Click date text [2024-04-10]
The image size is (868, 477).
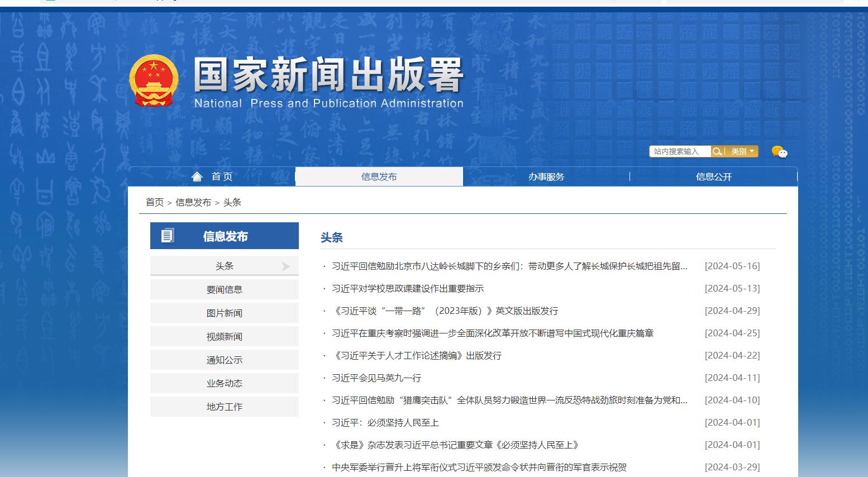(732, 400)
